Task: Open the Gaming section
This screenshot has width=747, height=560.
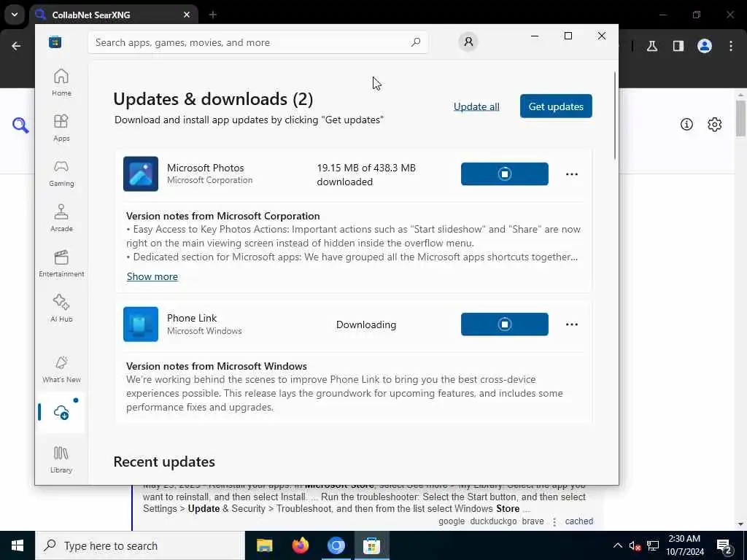Action: pyautogui.click(x=61, y=173)
